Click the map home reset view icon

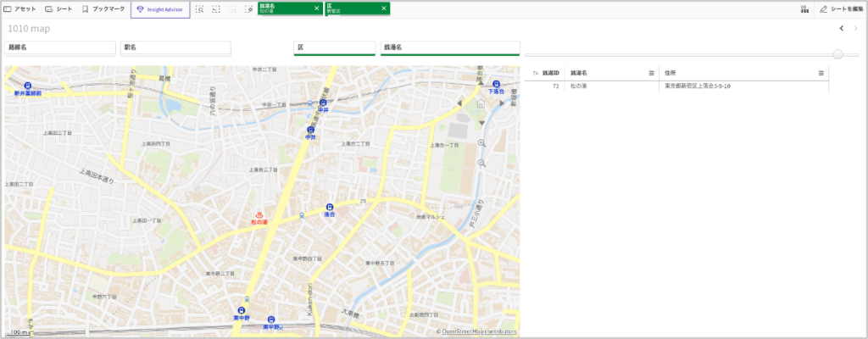[x=481, y=103]
